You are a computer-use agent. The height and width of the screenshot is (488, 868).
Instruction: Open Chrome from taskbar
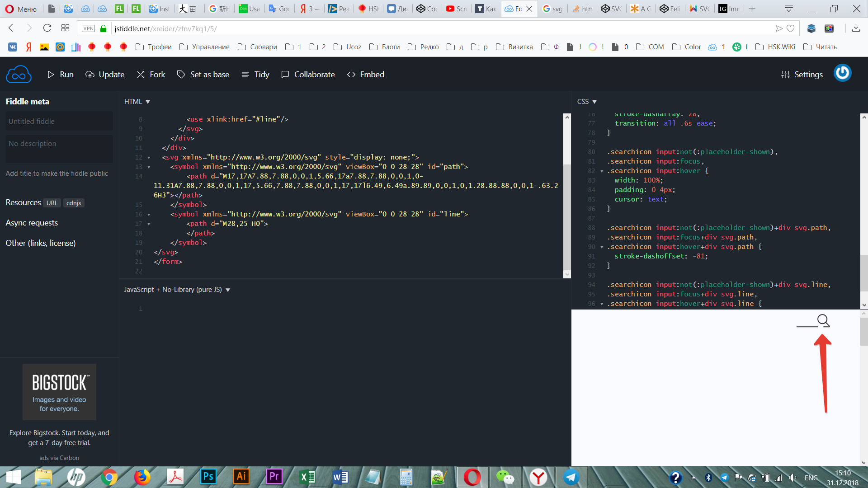pos(109,477)
